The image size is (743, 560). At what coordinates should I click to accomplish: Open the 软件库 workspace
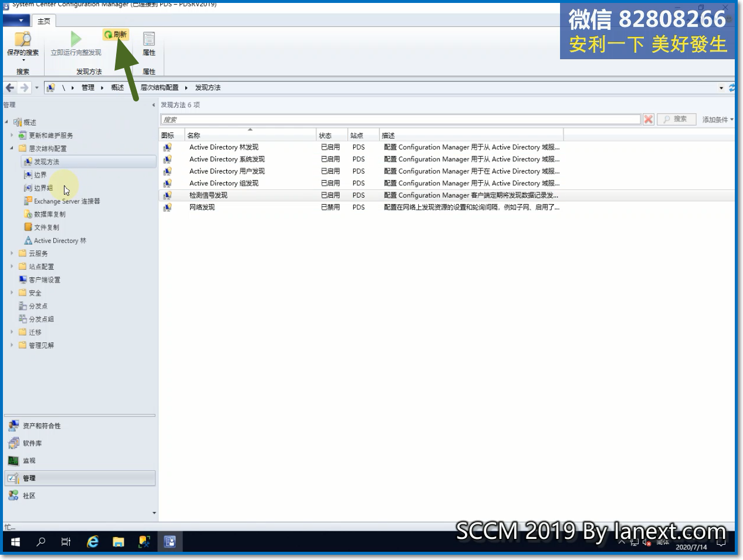click(x=80, y=444)
